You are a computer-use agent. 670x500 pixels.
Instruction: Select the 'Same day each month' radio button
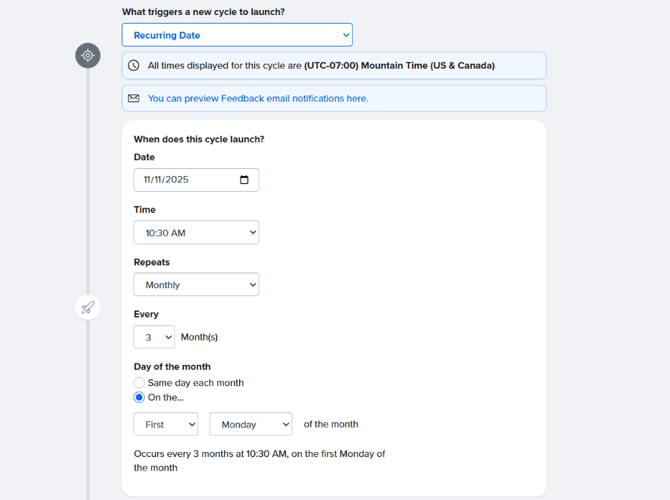pos(139,383)
